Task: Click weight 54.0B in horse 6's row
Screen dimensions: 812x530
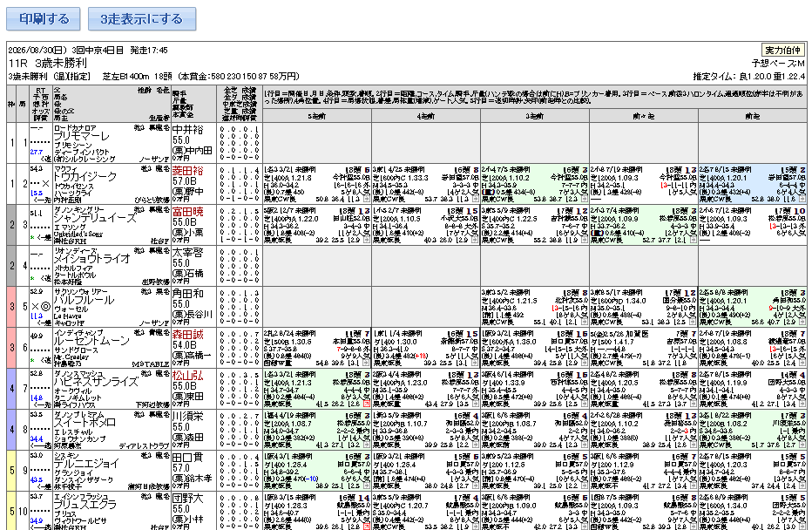Action: [x=185, y=345]
